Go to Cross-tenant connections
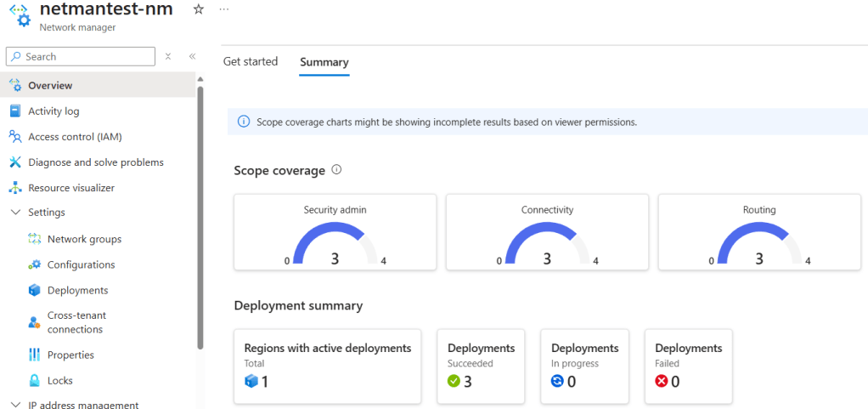 point(98,322)
